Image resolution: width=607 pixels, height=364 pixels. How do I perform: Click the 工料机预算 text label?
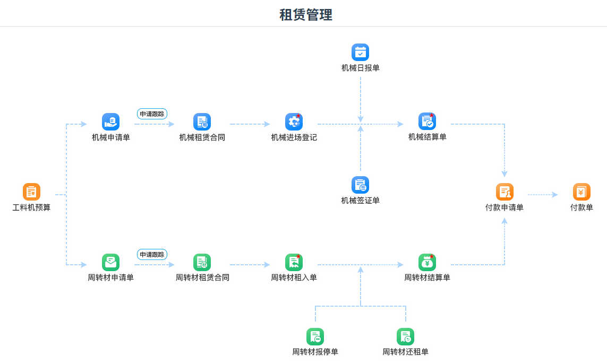click(x=31, y=207)
